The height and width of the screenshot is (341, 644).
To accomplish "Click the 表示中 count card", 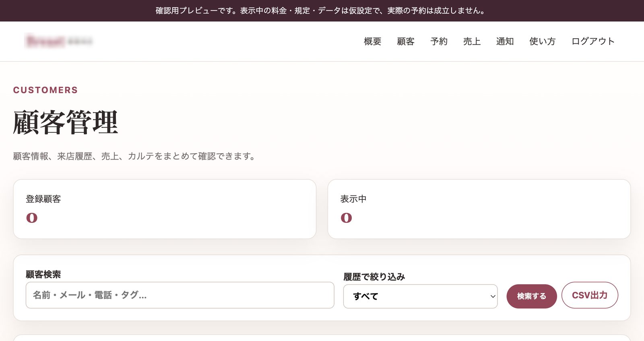I will click(479, 209).
